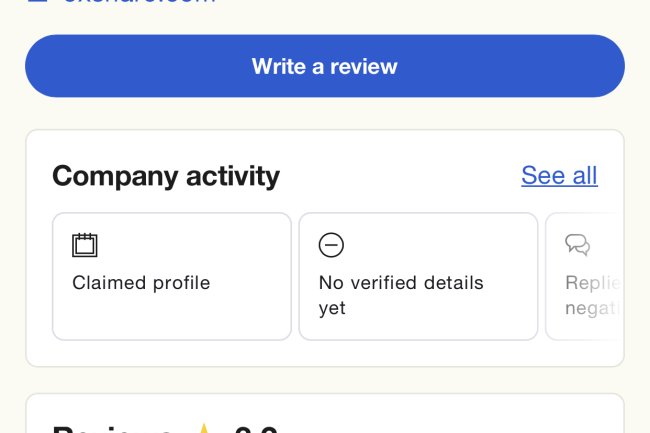Click the speech bubbles replies icon

[x=577, y=245]
